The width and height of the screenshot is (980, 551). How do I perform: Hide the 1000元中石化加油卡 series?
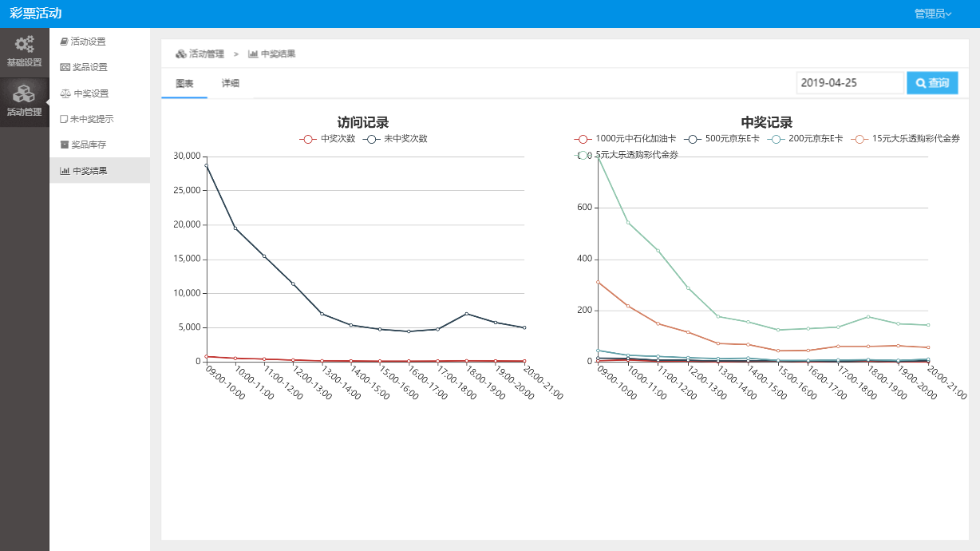pyautogui.click(x=626, y=139)
